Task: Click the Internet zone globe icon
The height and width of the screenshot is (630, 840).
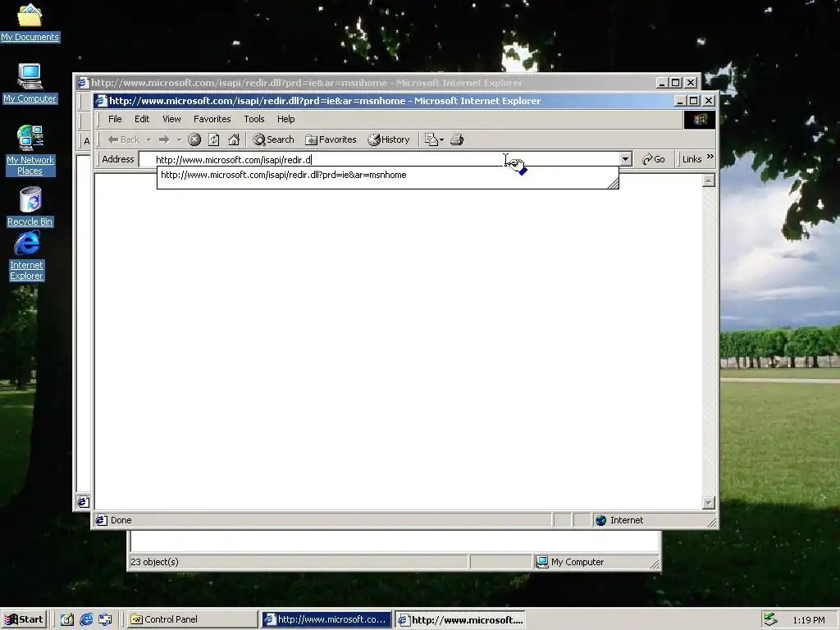Action: click(601, 520)
